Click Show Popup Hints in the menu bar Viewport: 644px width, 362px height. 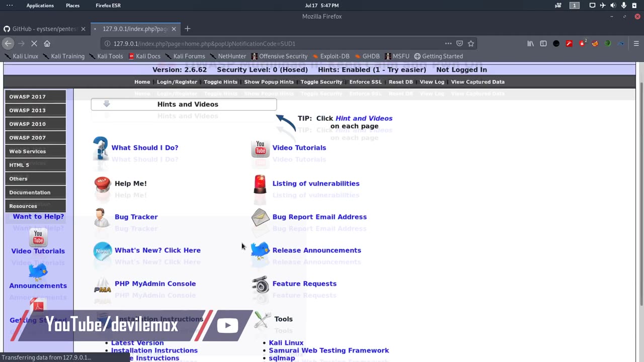(x=269, y=82)
